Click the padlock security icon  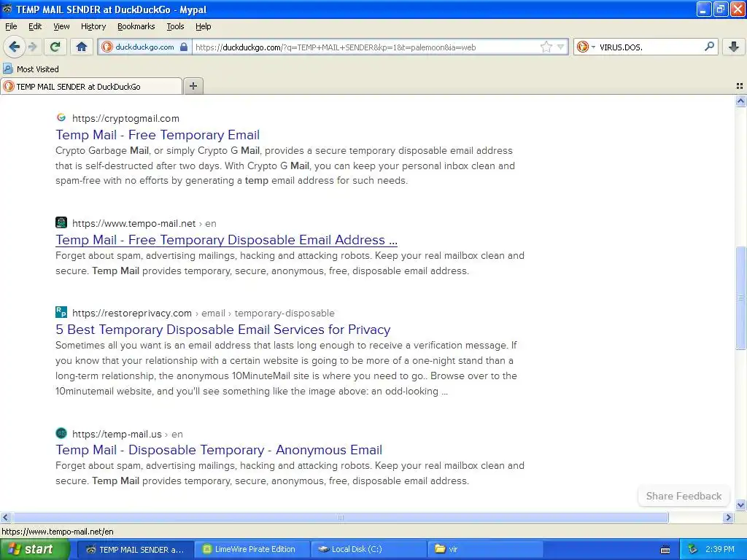(x=183, y=47)
